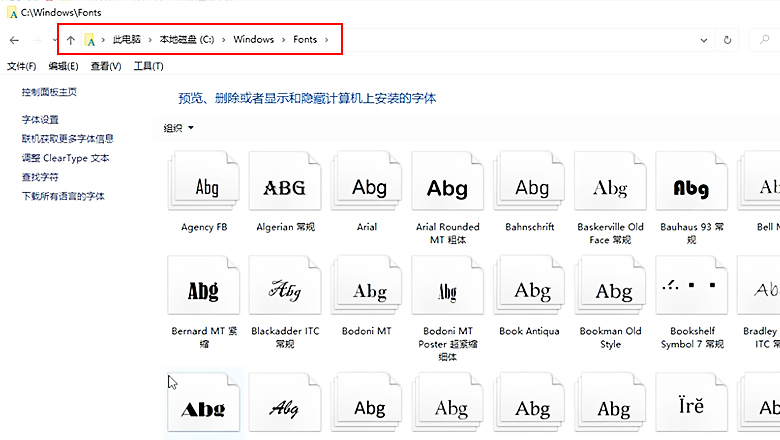Select the Baskerville Old Face font icon

pyautogui.click(x=610, y=180)
